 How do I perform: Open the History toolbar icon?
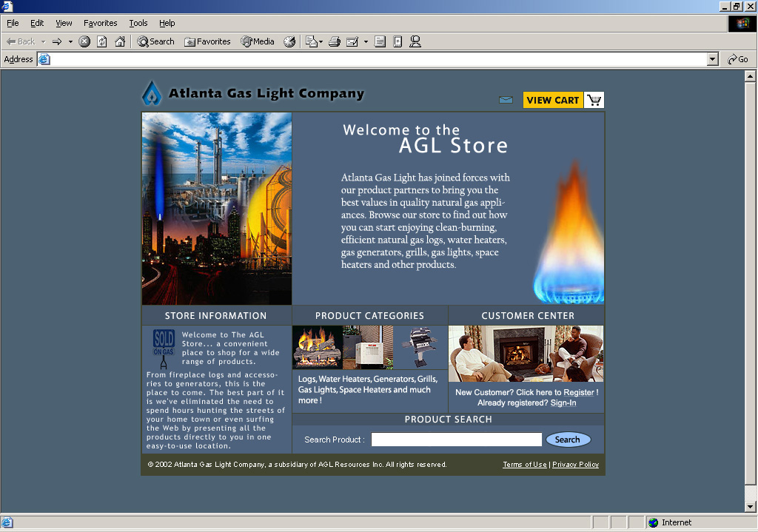click(289, 41)
